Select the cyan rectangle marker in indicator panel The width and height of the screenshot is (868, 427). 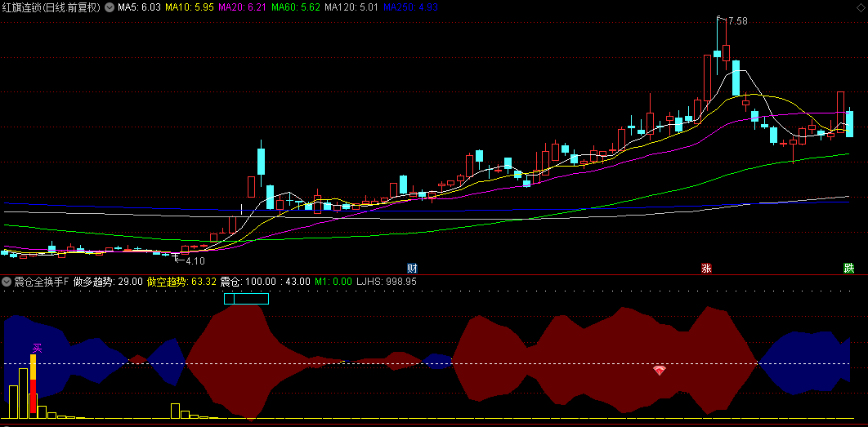246,299
